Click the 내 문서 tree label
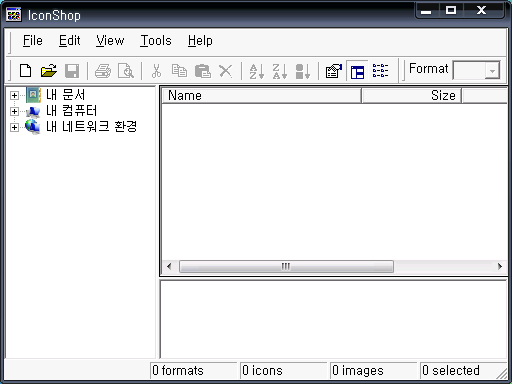512x384 pixels. point(65,95)
